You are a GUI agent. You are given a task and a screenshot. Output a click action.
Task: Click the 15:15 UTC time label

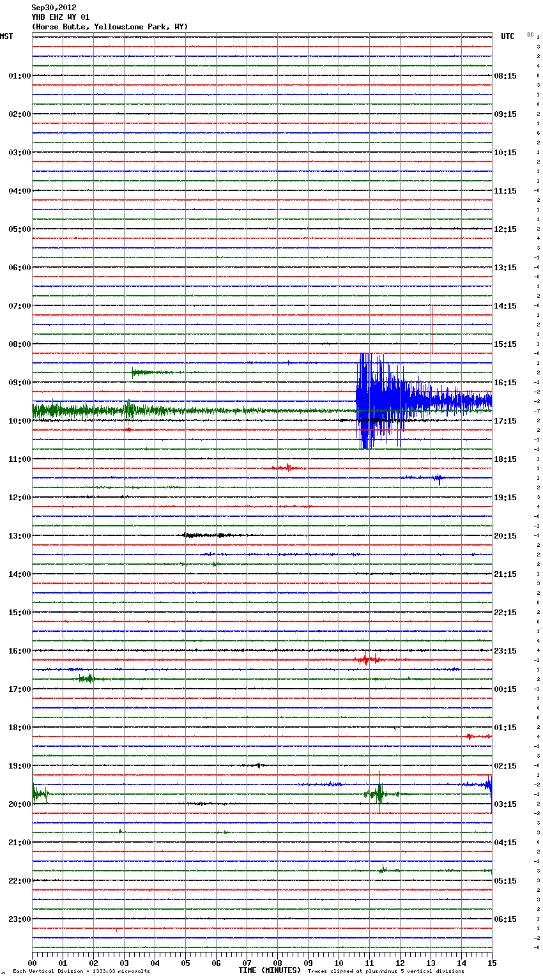[505, 344]
